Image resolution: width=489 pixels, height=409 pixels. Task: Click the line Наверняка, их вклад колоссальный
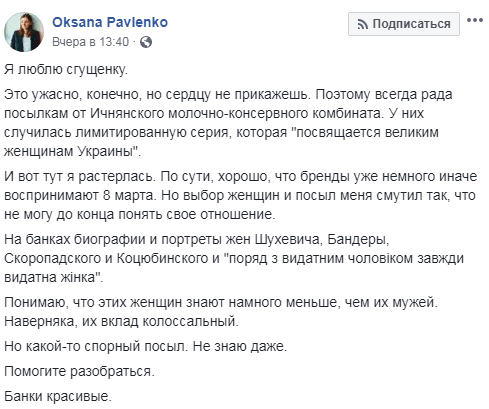pyautogui.click(x=121, y=321)
